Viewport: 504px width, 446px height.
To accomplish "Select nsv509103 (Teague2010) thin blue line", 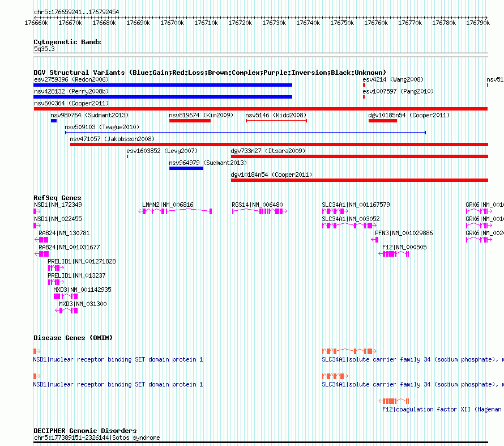I will click(x=246, y=133).
